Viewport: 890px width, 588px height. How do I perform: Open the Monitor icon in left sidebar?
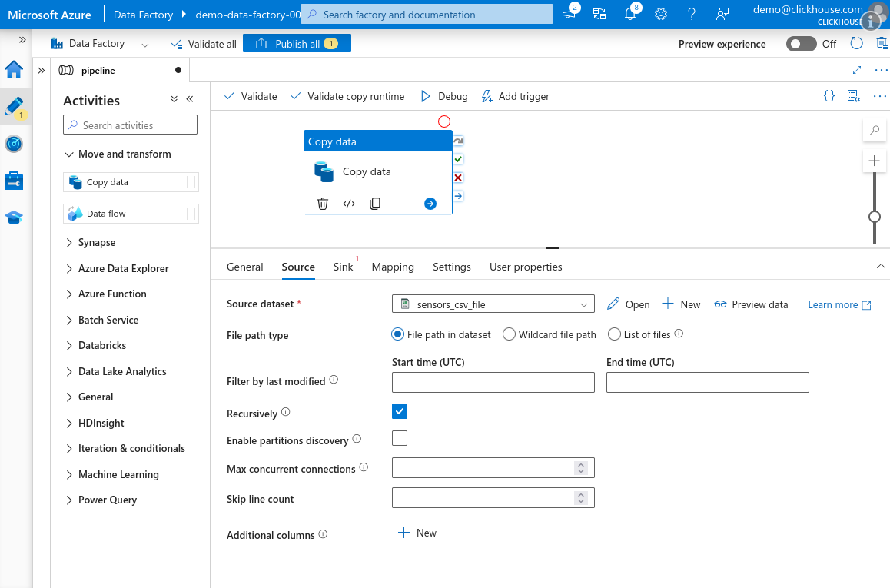(x=14, y=144)
